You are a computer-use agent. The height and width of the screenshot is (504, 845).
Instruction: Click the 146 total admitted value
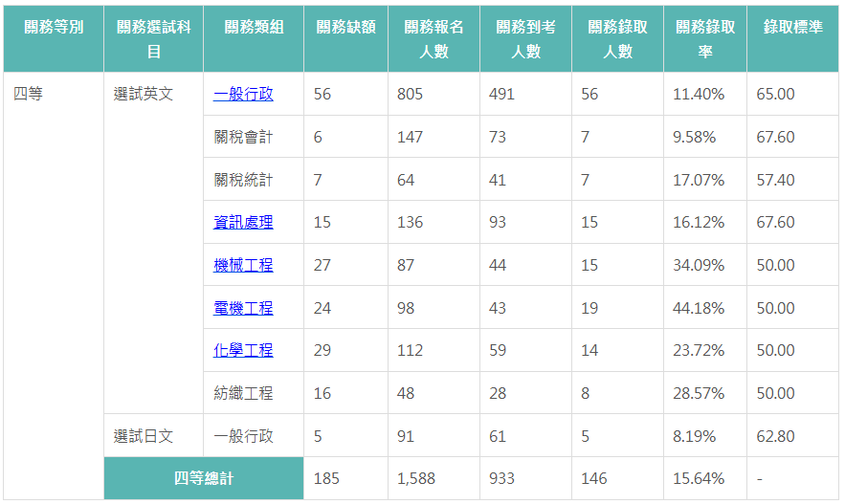(594, 479)
